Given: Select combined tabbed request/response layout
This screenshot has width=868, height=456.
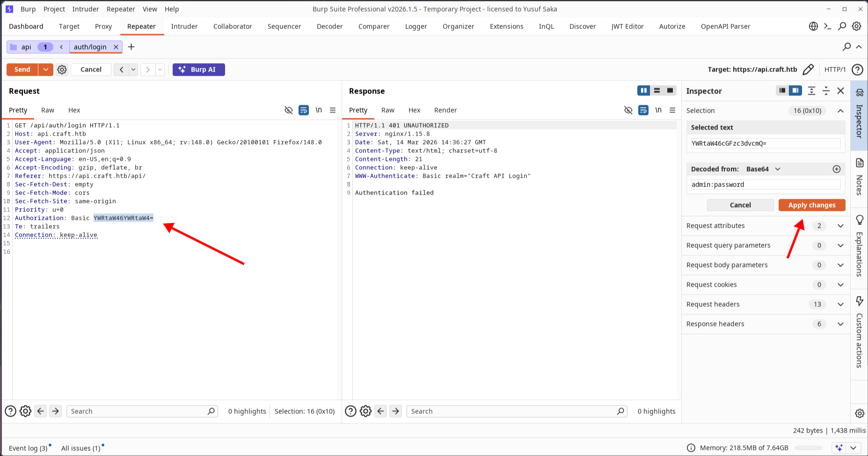Looking at the screenshot, I should click(x=670, y=91).
